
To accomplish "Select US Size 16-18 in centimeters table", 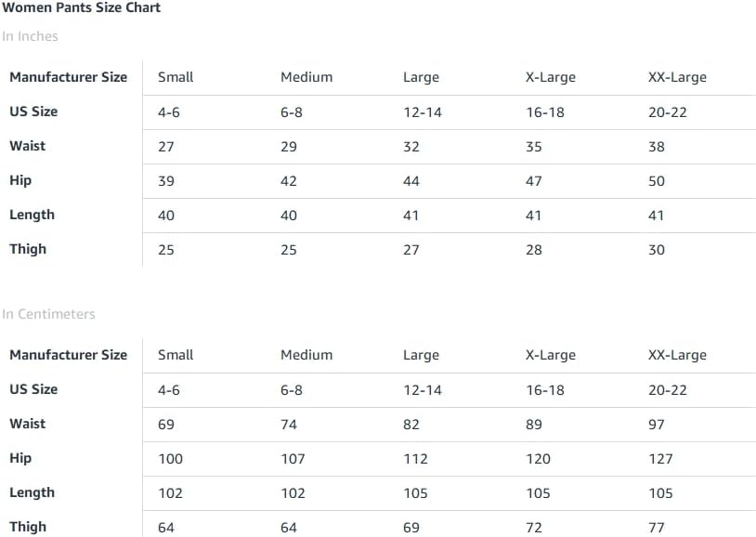I will click(545, 390).
